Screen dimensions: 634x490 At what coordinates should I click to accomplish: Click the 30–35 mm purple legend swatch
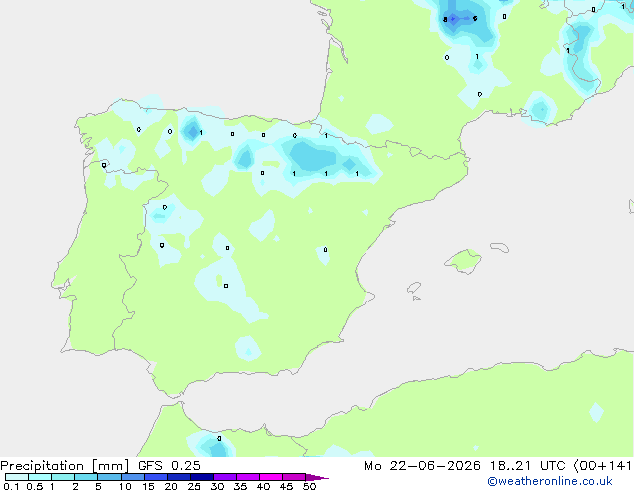(x=225, y=477)
